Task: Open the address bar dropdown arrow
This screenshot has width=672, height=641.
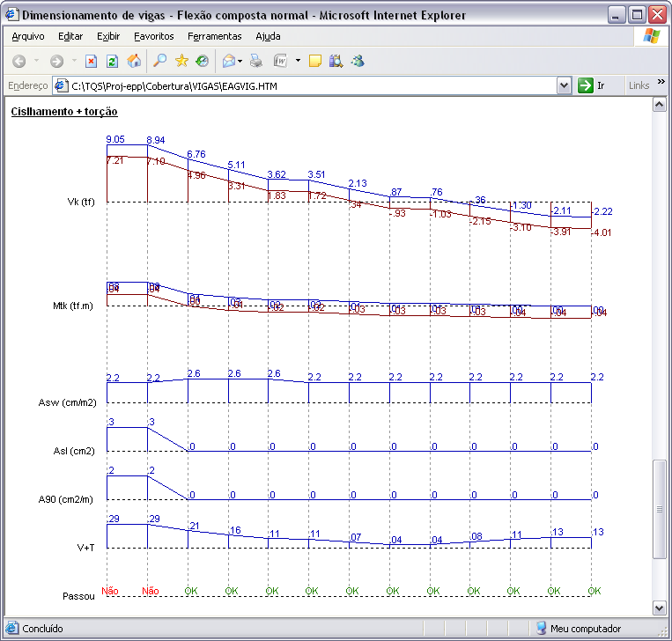Action: tap(565, 85)
